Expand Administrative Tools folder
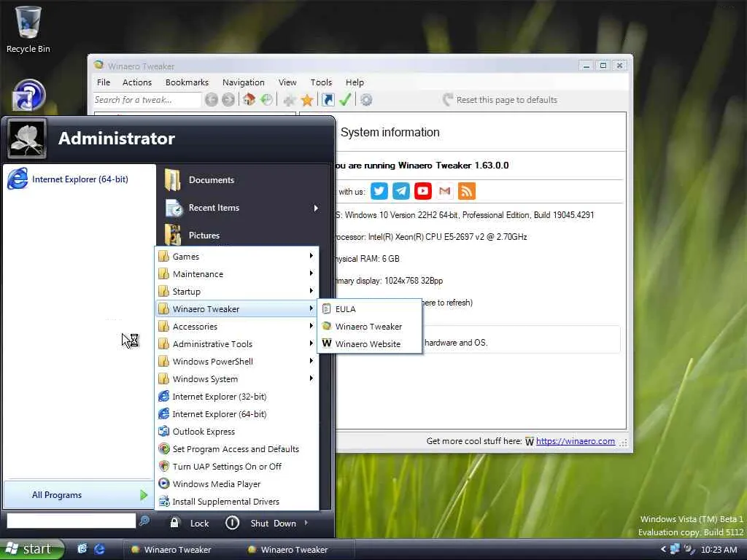Screen dimensions: 747x560 (237, 344)
